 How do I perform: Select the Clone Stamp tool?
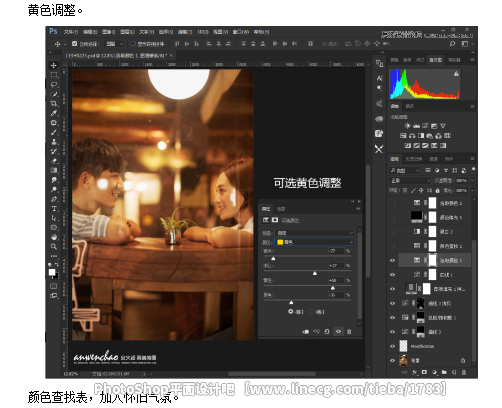[53, 142]
